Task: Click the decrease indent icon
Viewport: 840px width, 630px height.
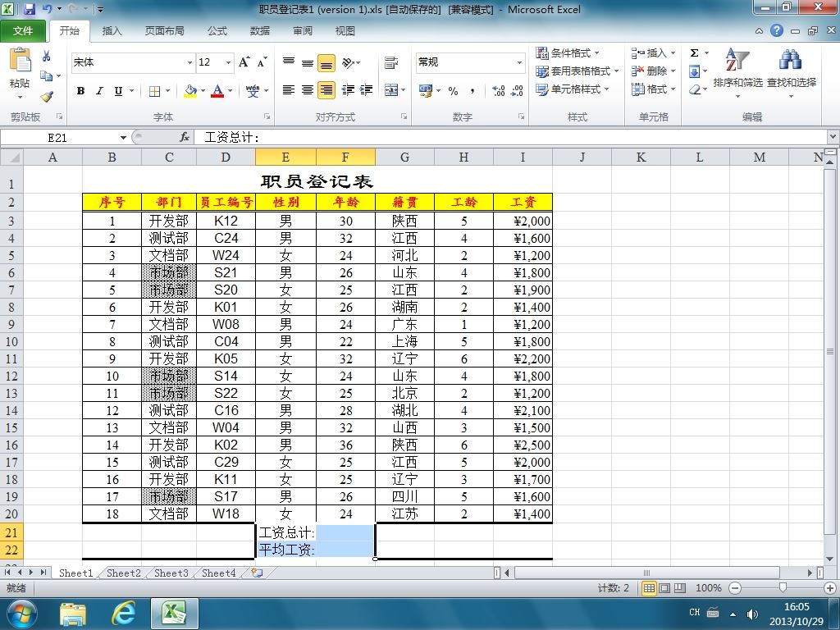Action: point(348,90)
